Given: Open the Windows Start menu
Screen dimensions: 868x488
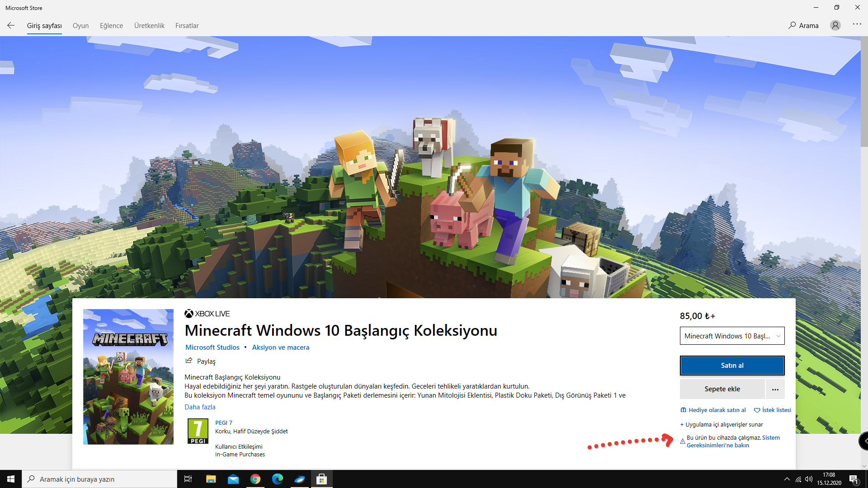Looking at the screenshot, I should coord(11,479).
